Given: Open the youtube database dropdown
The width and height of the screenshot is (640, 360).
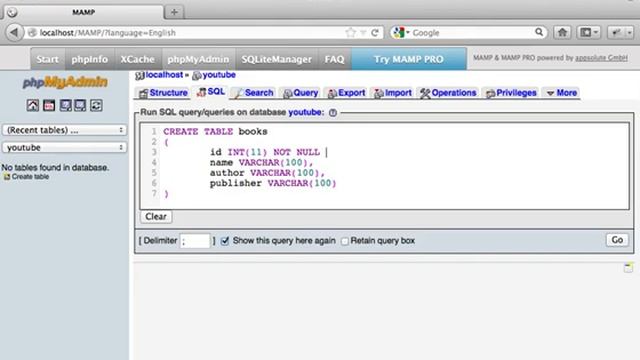Looking at the screenshot, I should click(x=64, y=147).
